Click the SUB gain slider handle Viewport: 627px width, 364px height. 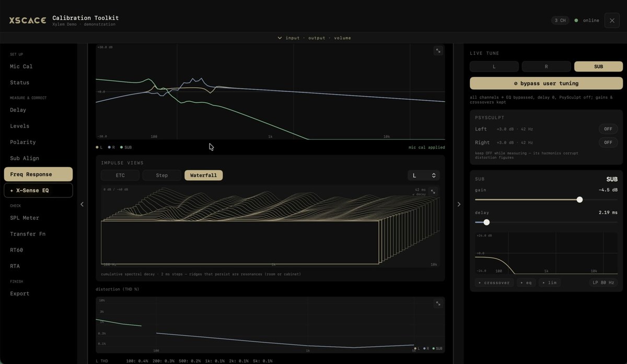[x=579, y=199]
